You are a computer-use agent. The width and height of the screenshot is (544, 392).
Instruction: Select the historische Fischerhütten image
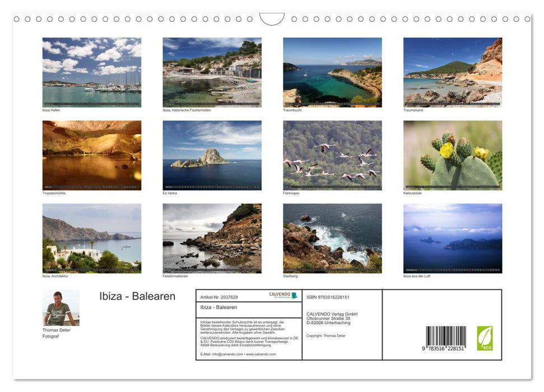(212, 73)
